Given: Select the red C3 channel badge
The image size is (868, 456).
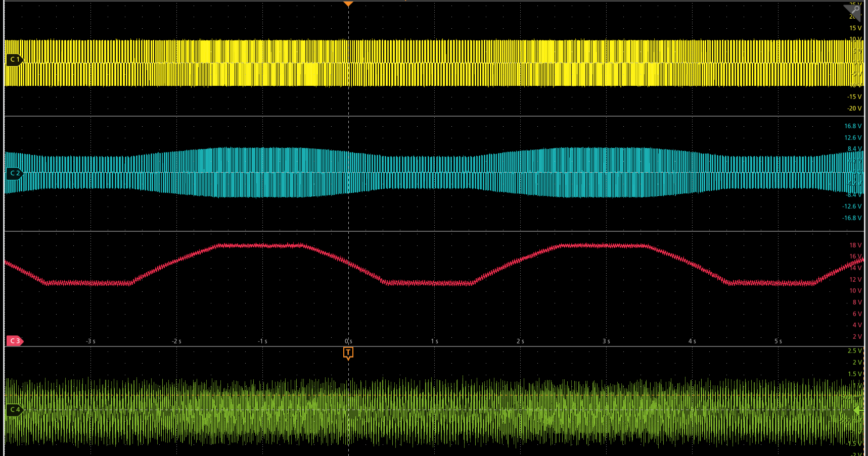Looking at the screenshot, I should coord(15,341).
